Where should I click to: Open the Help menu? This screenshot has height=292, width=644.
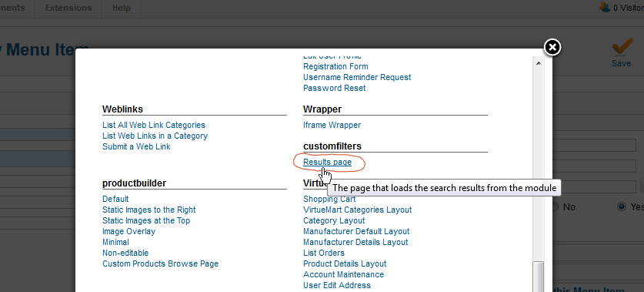[122, 8]
